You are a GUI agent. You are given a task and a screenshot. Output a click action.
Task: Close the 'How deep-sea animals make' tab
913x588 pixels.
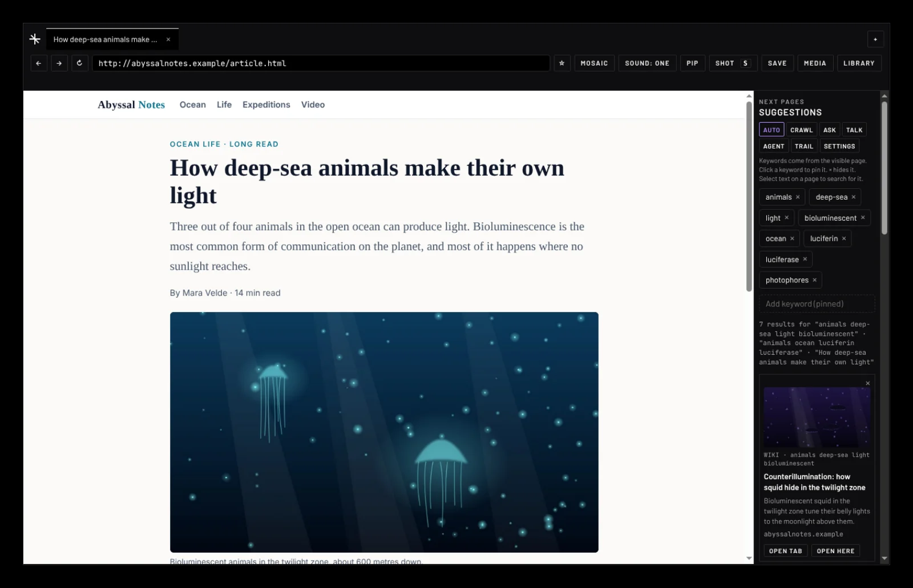pyautogui.click(x=168, y=39)
